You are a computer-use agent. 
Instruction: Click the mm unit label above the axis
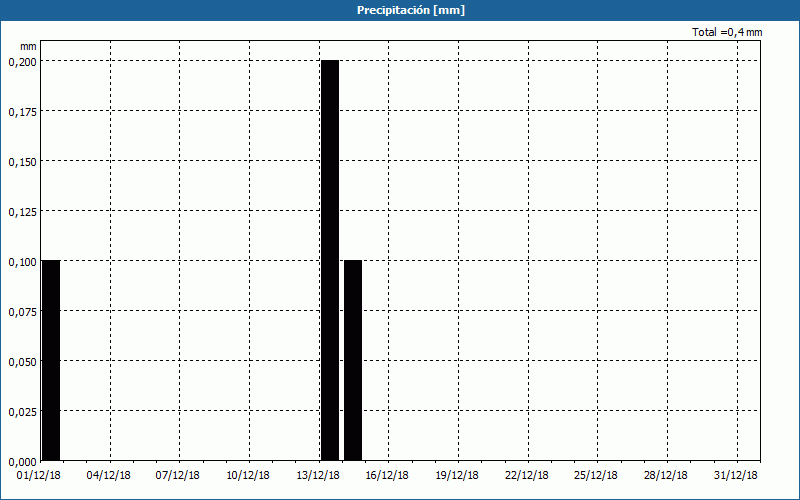[28, 46]
